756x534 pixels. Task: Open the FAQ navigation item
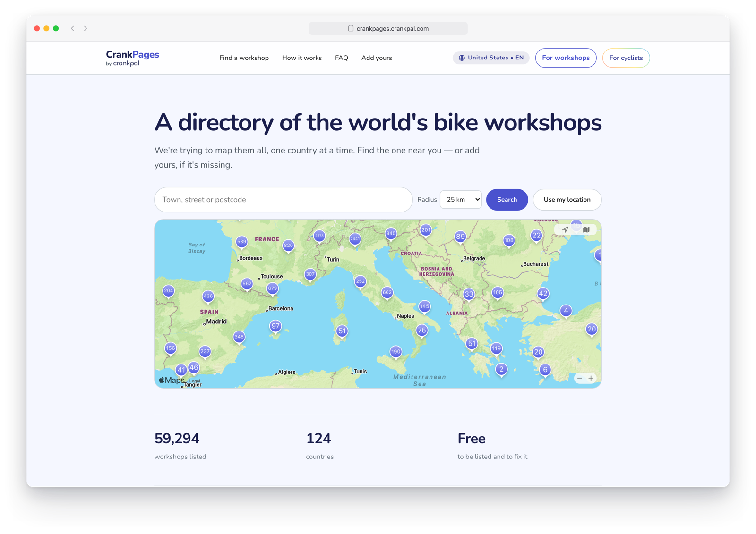[x=342, y=58]
